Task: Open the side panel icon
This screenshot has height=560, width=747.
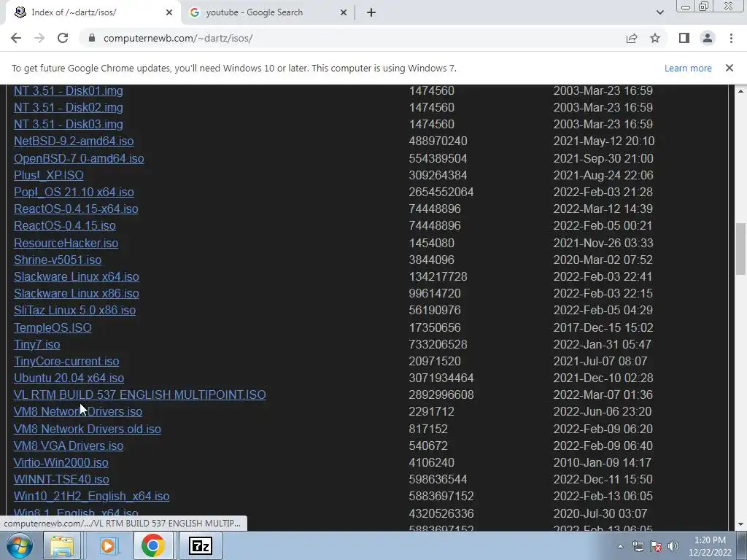Action: pyautogui.click(x=684, y=38)
